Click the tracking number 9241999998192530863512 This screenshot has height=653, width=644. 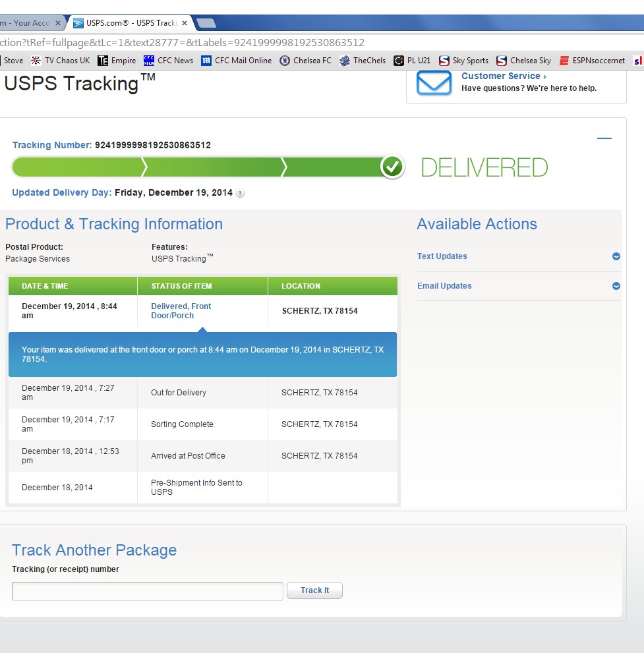[x=152, y=146]
